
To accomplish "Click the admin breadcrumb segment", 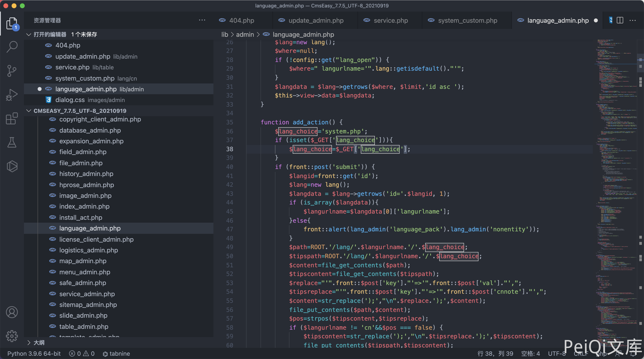I will pos(245,34).
